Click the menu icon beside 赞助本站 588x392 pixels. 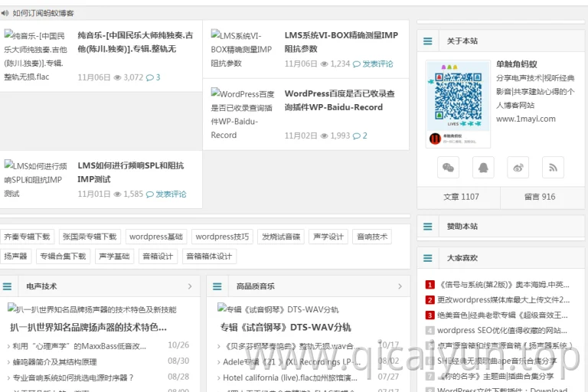tap(427, 226)
